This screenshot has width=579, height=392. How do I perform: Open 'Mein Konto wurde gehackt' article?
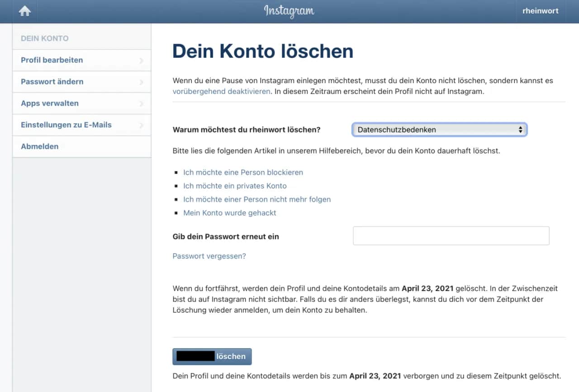point(230,213)
